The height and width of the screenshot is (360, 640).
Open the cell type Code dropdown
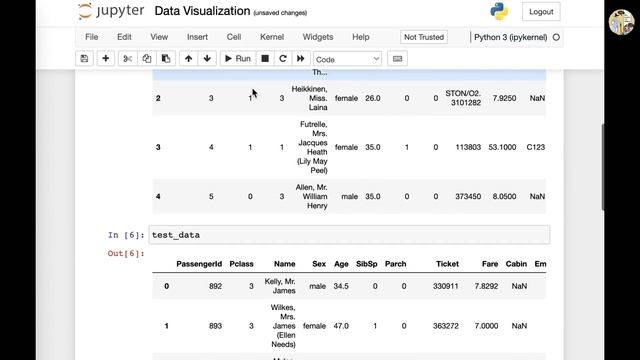(x=347, y=59)
